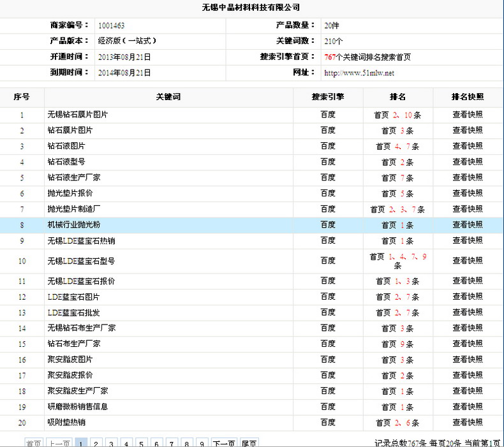Image resolution: width=504 pixels, height=447 pixels.
Task: Open the http://www.51mlw.net website link
Action: 359,73
